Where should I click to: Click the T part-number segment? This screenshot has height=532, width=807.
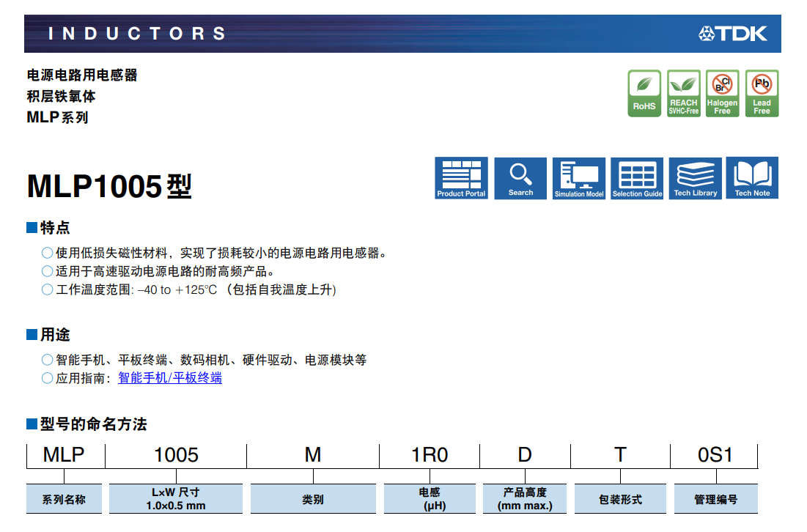pyautogui.click(x=620, y=455)
